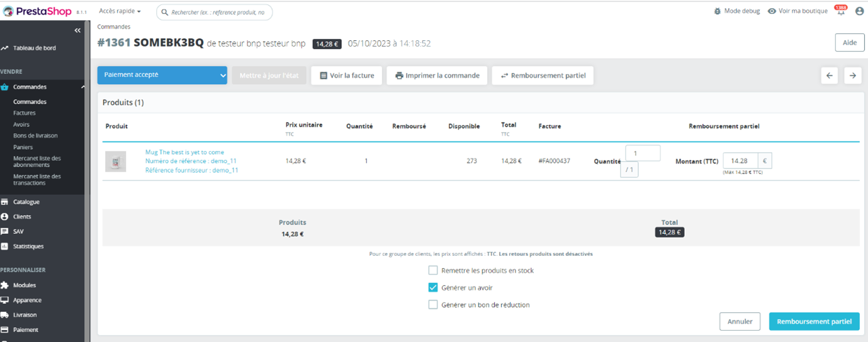Screen dimensions: 868x342
Task: Go to previous order with left arrow
Action: point(829,75)
